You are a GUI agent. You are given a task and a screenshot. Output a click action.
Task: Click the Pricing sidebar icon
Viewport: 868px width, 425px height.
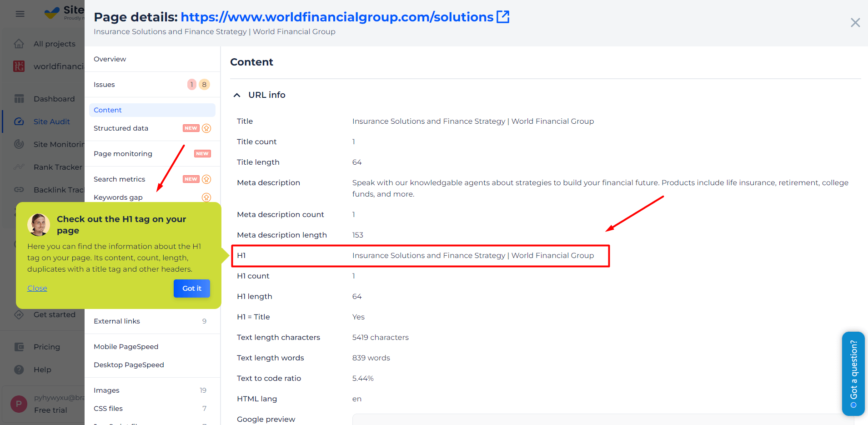click(19, 347)
